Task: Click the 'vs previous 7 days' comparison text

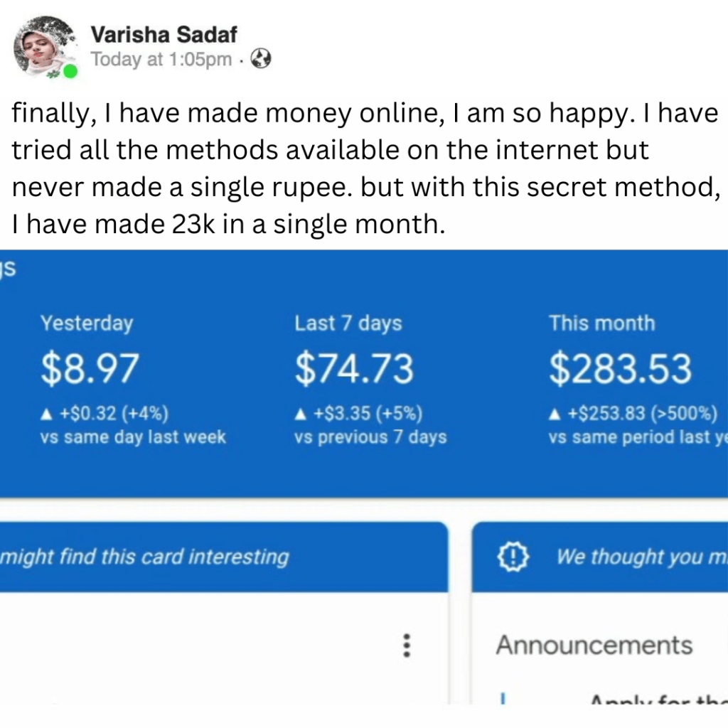Action: point(370,437)
